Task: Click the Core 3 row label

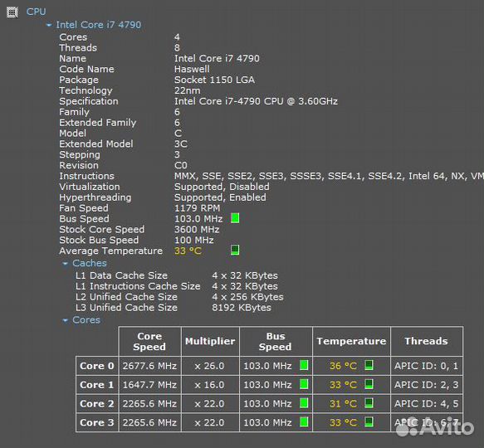Action: (x=97, y=422)
